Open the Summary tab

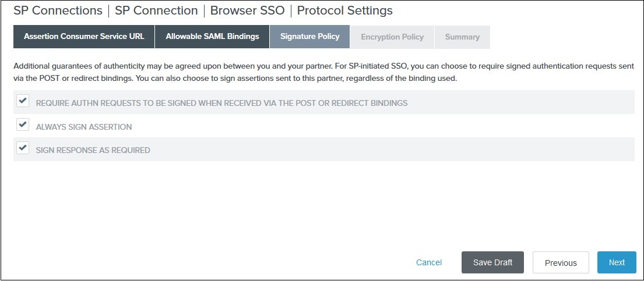(x=462, y=37)
